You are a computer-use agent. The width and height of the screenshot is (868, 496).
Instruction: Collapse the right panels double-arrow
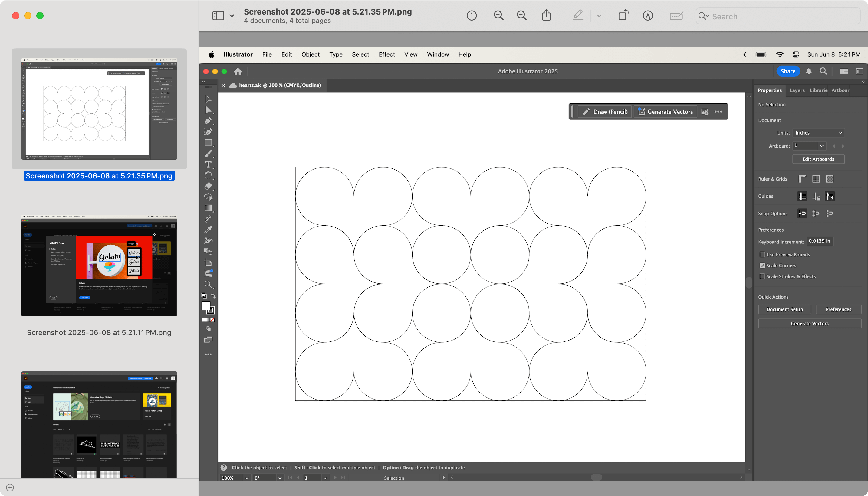pyautogui.click(x=863, y=82)
